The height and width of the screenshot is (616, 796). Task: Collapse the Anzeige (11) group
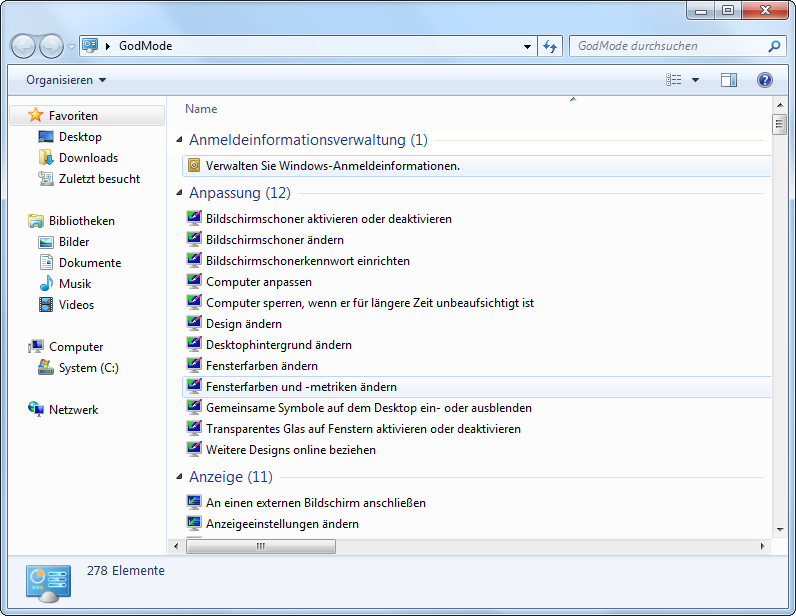(x=179, y=476)
